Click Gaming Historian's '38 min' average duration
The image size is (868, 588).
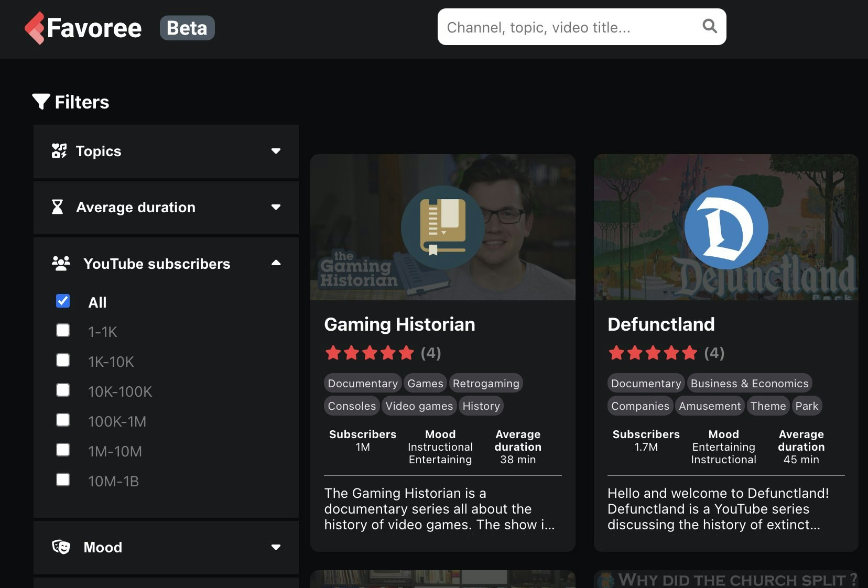point(518,460)
